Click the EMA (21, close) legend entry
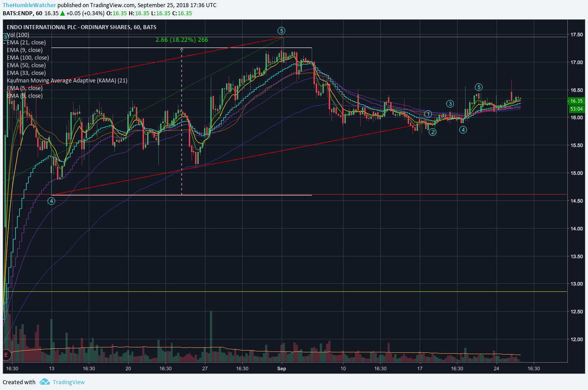 (26, 42)
